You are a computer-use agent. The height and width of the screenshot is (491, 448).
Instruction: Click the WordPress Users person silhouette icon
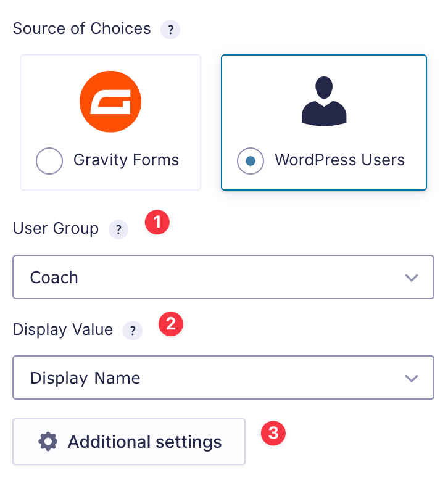click(x=324, y=102)
